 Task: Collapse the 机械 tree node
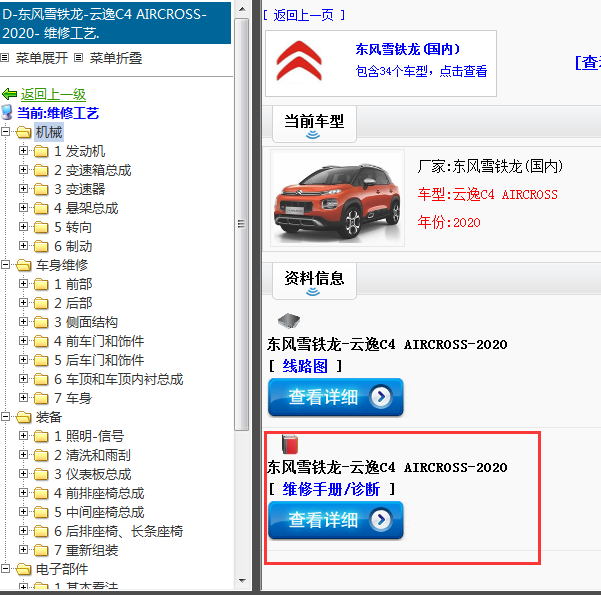[x=5, y=132]
